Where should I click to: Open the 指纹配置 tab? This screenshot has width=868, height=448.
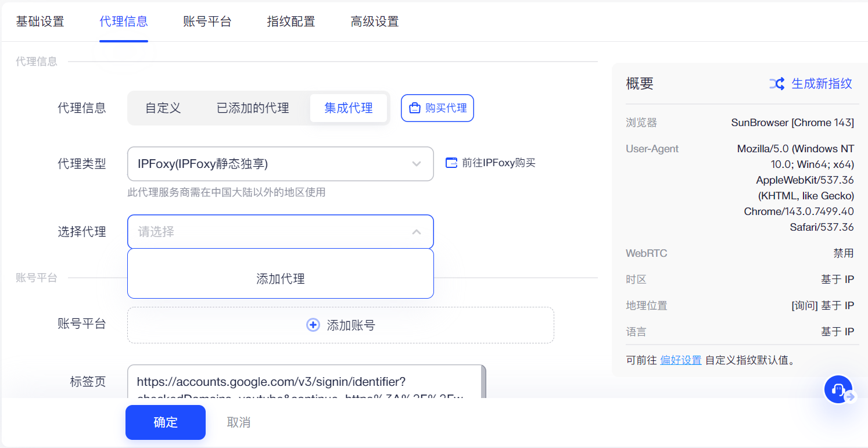291,22
